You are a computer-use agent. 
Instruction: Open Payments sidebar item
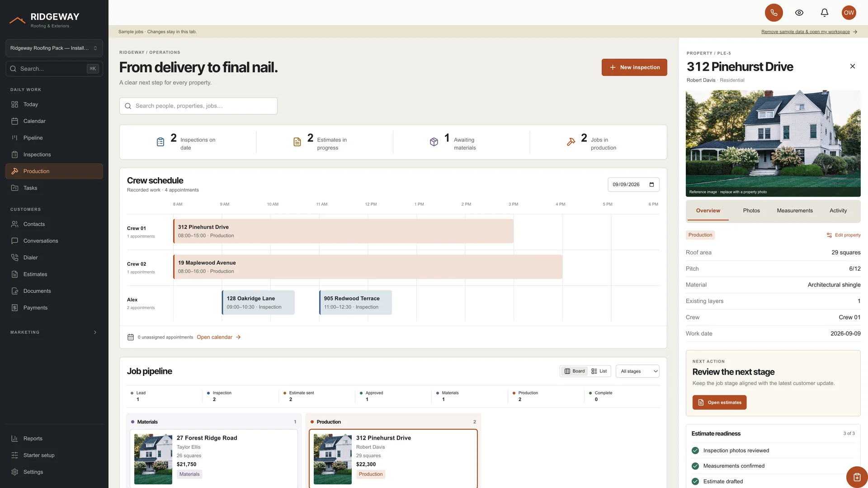[x=54, y=308]
